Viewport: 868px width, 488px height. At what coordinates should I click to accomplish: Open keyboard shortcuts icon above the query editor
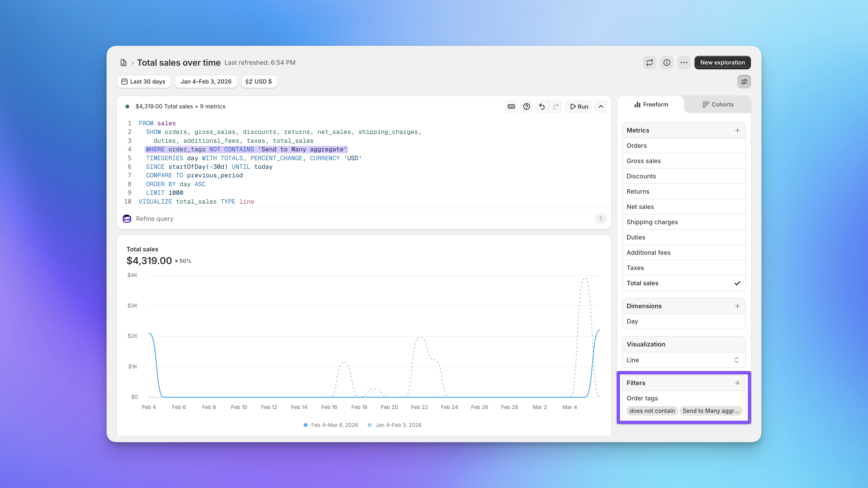[x=511, y=106]
